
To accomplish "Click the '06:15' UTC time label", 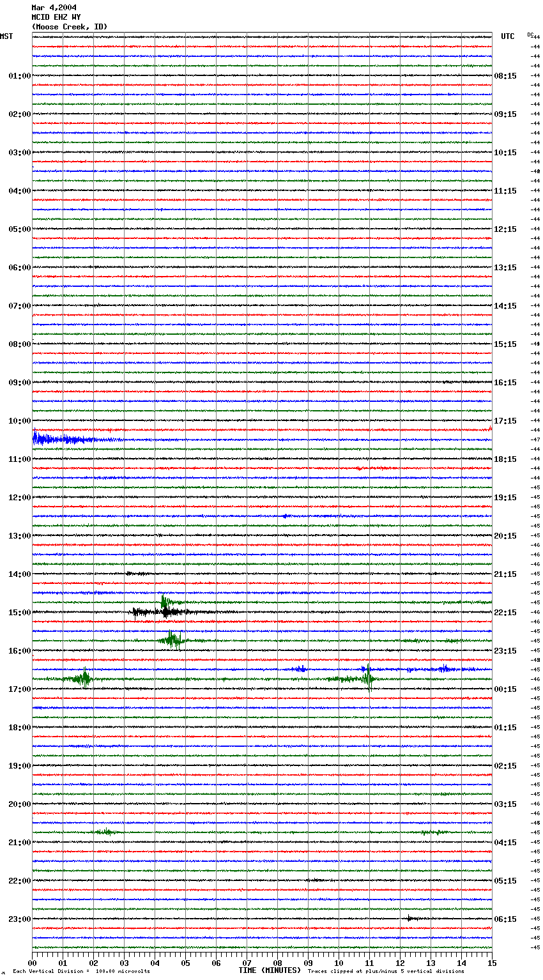I will coord(505,919).
